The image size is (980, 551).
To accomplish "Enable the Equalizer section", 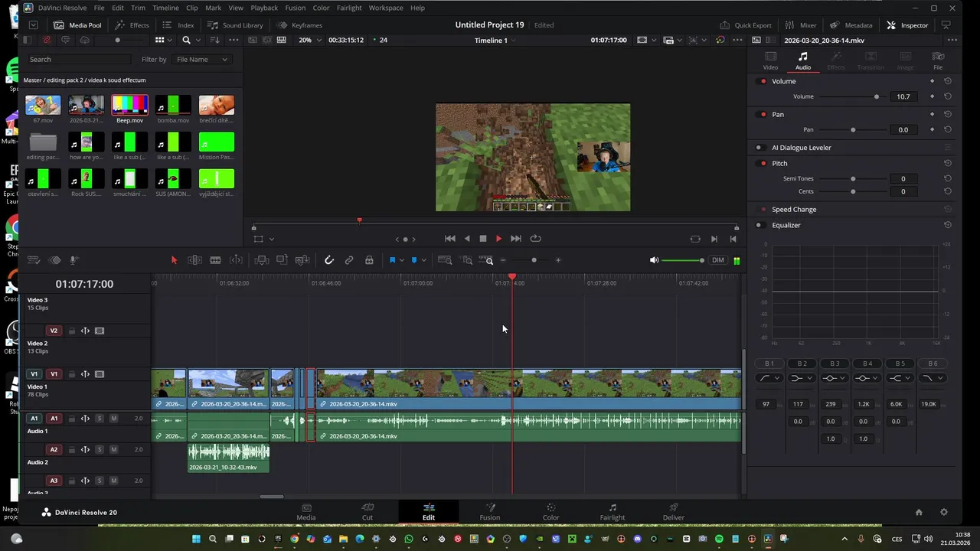I will point(759,225).
